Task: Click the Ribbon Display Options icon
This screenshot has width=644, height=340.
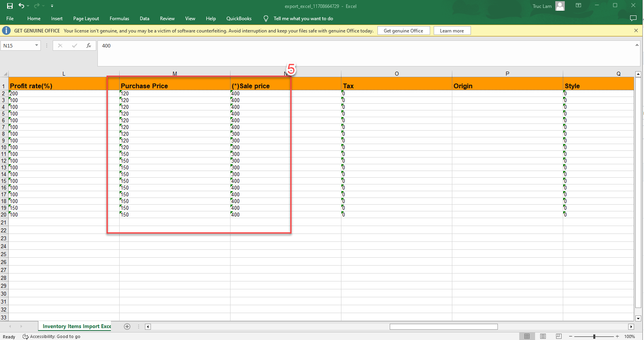Action: coord(578,6)
